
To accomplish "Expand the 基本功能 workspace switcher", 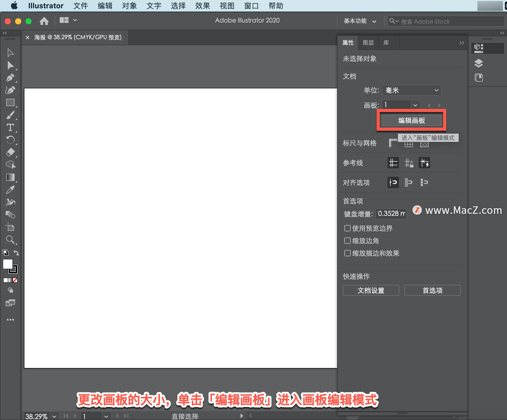I will click(360, 21).
